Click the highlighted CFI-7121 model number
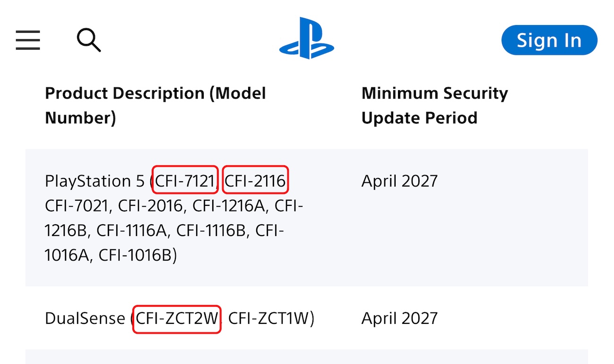The width and height of the screenshot is (614, 364). click(185, 181)
